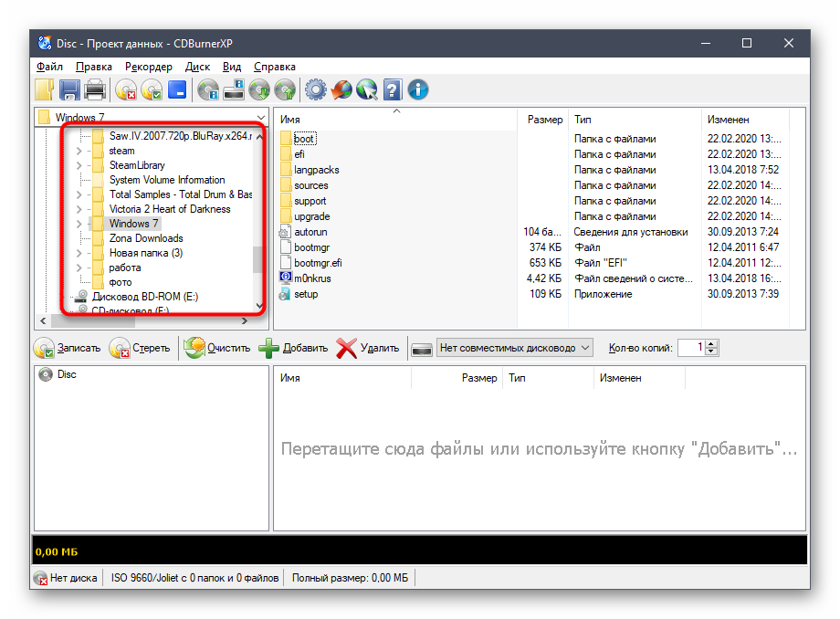Click the Save project floppy disk icon

point(70,89)
